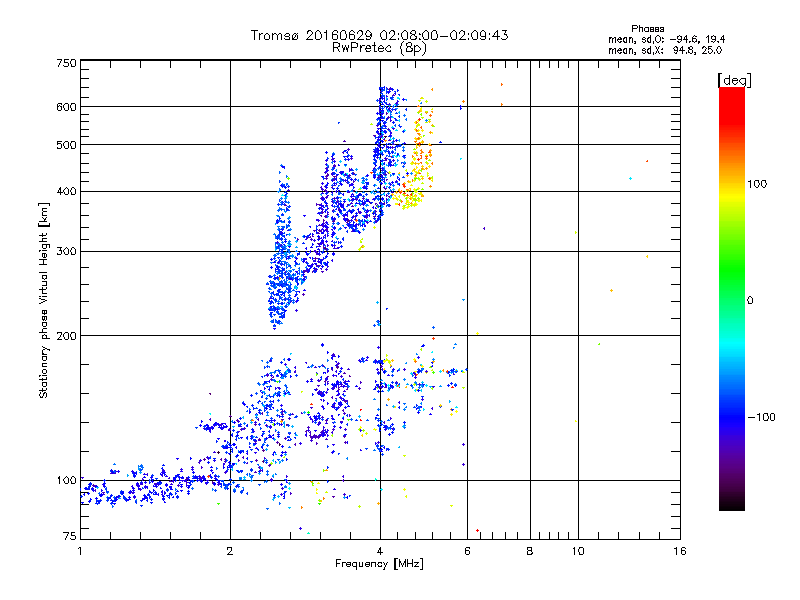Click the 'RwPretec (8p)' subtitle

point(379,48)
